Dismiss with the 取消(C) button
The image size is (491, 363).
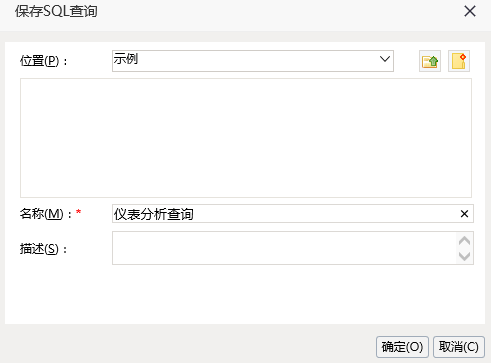459,347
